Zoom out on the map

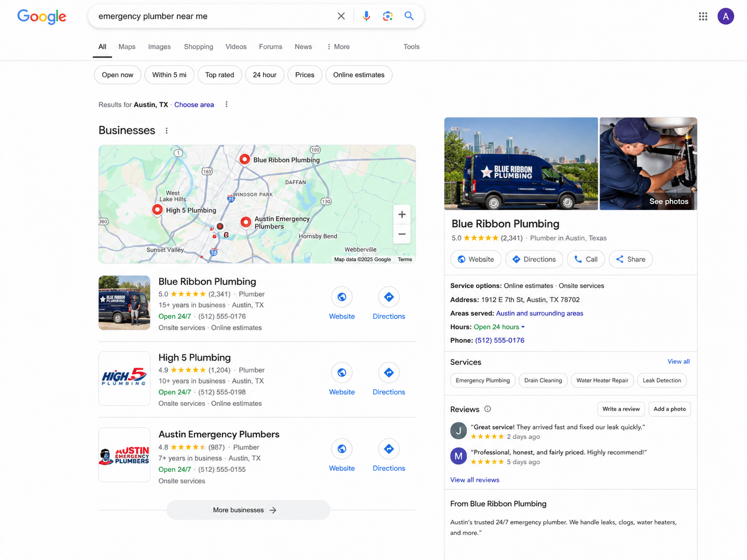402,234
